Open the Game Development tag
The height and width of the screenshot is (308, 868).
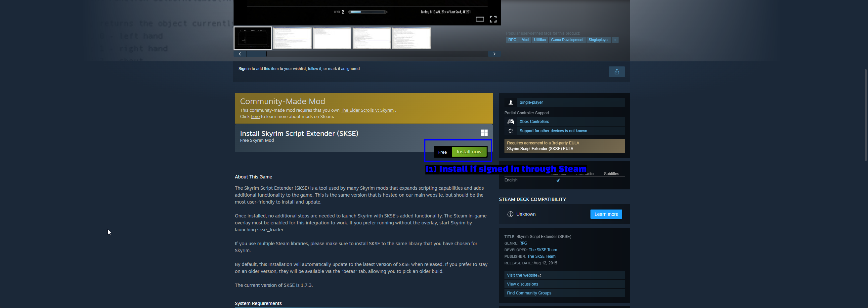[567, 40]
